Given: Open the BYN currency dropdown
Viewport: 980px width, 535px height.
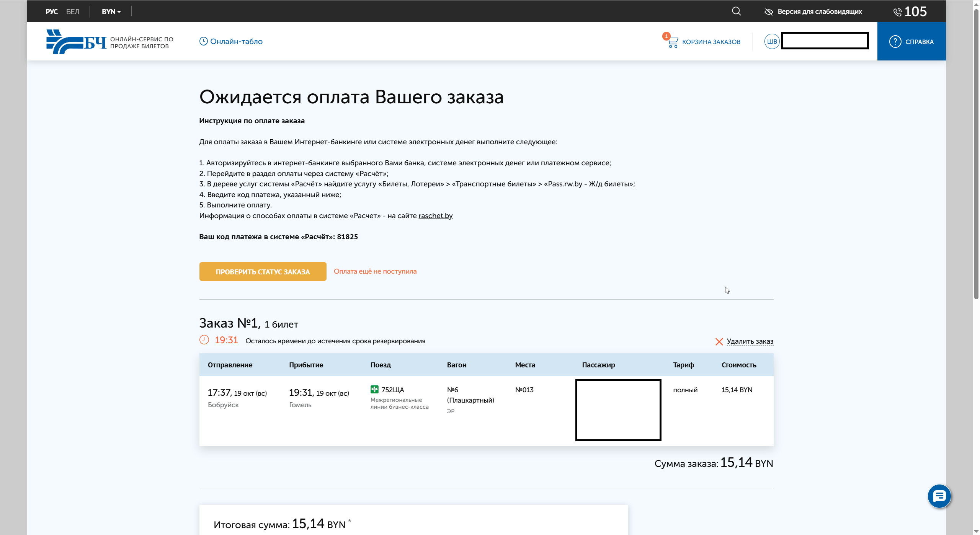Looking at the screenshot, I should (111, 11).
